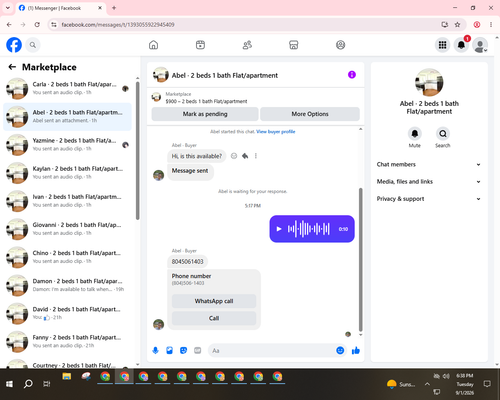Open Chino's conversation

pyautogui.click(x=67, y=257)
